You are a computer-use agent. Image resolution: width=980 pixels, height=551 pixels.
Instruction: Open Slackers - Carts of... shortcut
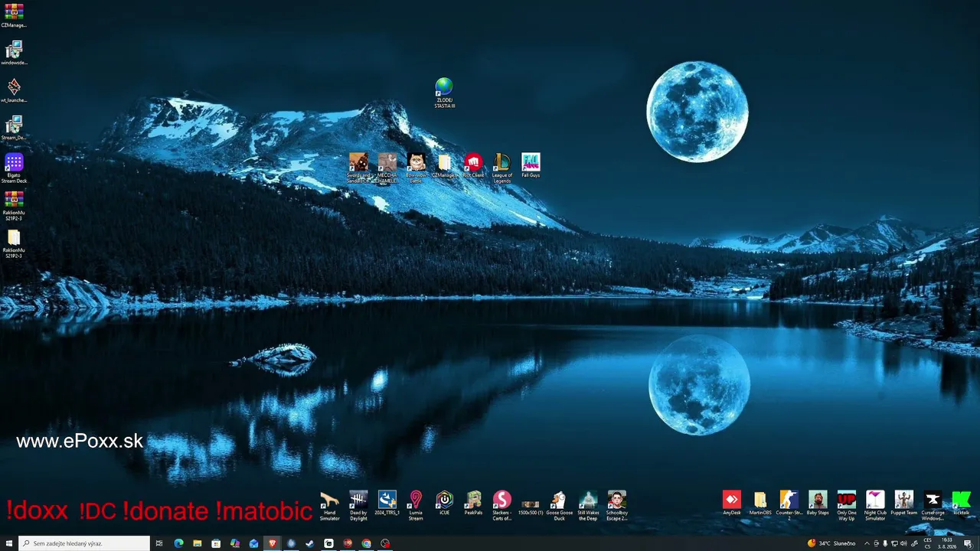pos(502,505)
